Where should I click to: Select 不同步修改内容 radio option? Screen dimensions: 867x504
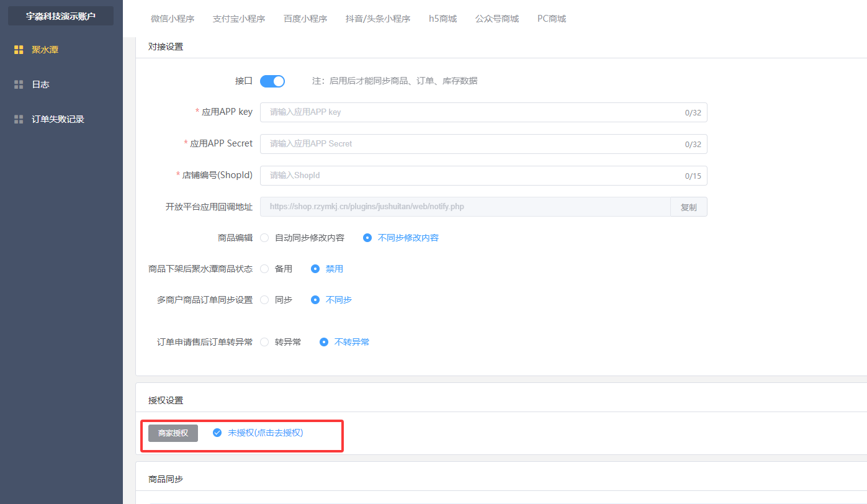tap(401, 238)
